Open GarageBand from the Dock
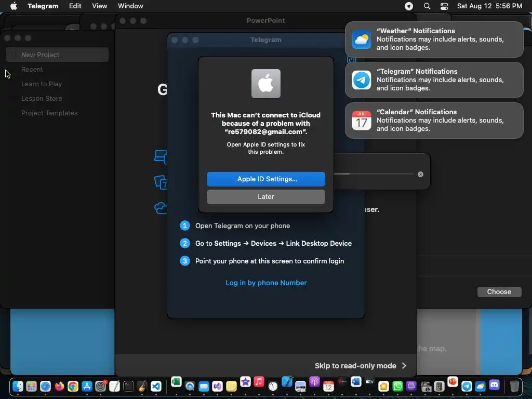The image size is (532, 399). (142, 386)
